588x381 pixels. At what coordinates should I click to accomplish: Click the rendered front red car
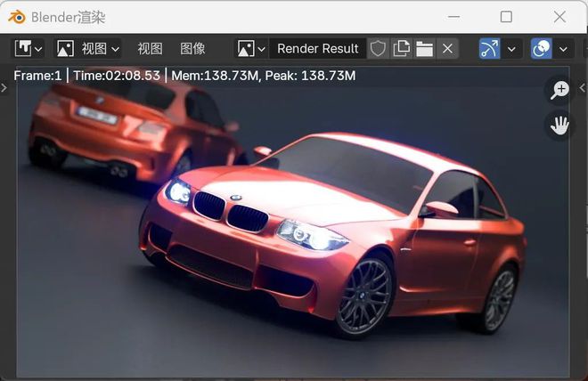334,236
